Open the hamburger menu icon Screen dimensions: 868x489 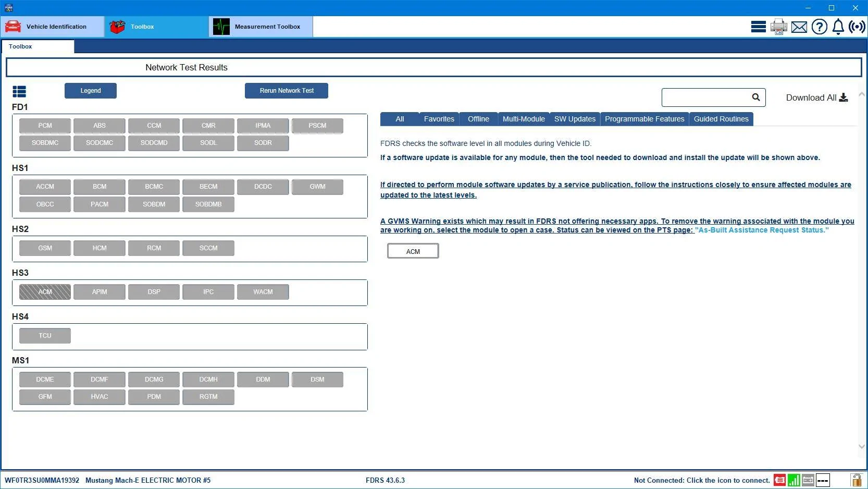(758, 27)
